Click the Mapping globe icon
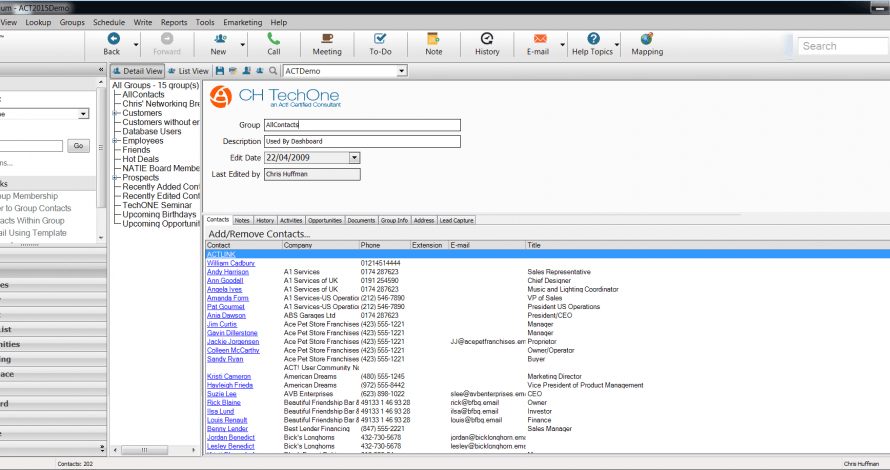 (646, 39)
